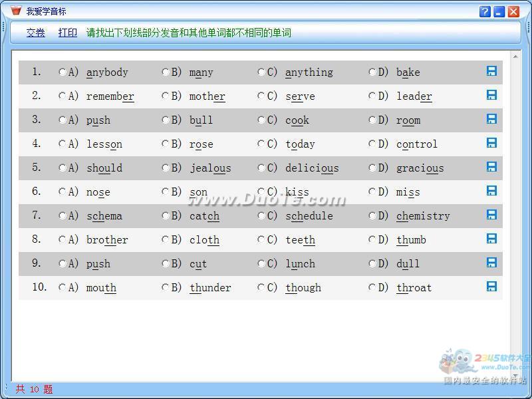532x399 pixels.
Task: Click the 共 10 题 status text
Action: point(35,389)
